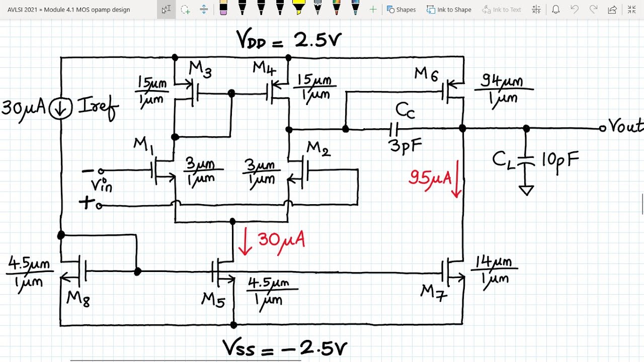Select the first black pen
The image size is (644, 362).
click(242, 9)
